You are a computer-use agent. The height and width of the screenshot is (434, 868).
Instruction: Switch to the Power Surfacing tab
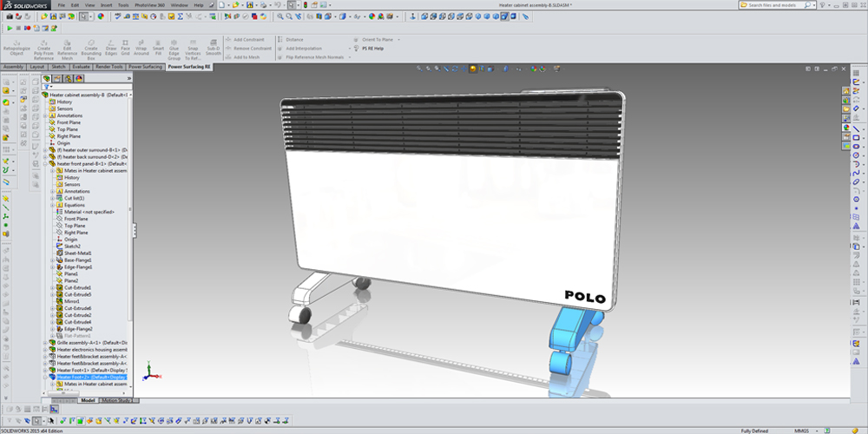(x=146, y=67)
